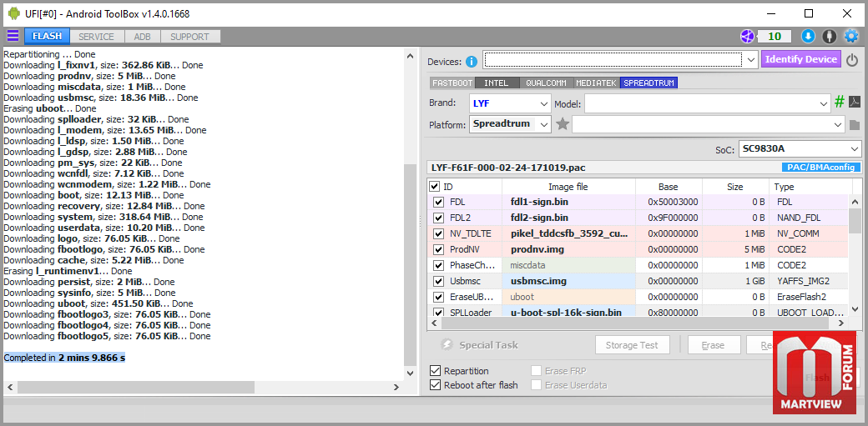This screenshot has height=426, width=868.
Task: Disable Reboot after flash checkbox
Action: pos(436,385)
